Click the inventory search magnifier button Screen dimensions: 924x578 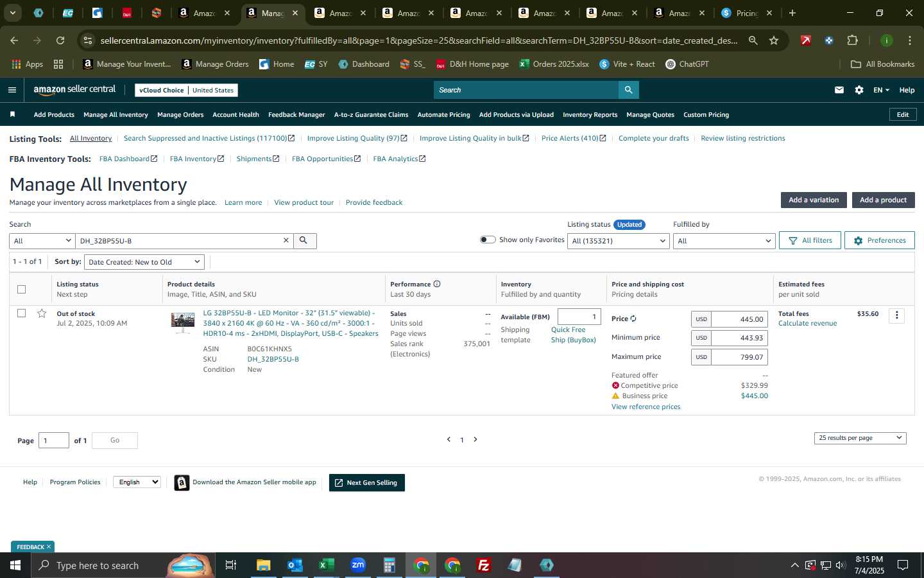(304, 240)
